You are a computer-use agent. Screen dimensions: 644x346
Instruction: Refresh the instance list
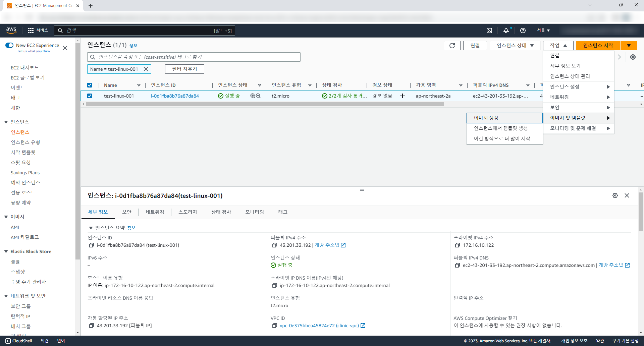pyautogui.click(x=452, y=46)
